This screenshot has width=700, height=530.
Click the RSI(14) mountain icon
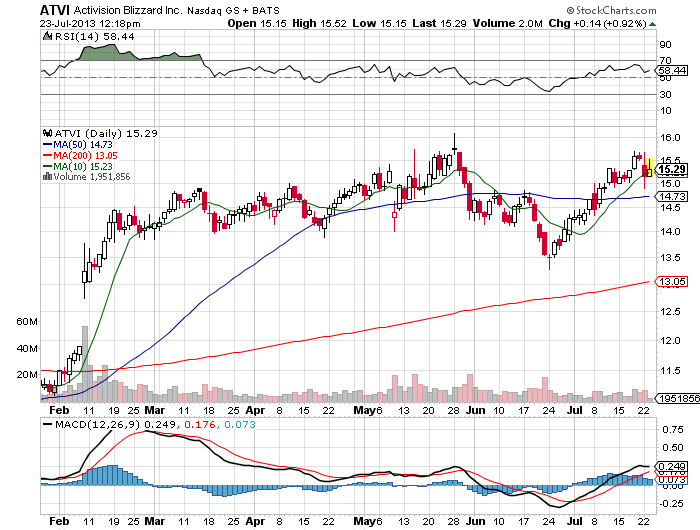point(47,36)
